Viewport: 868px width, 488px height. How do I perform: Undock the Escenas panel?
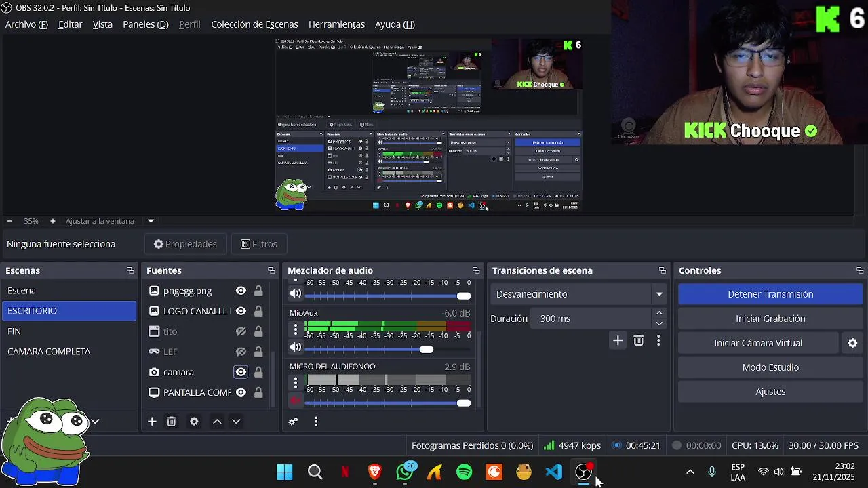[130, 270]
